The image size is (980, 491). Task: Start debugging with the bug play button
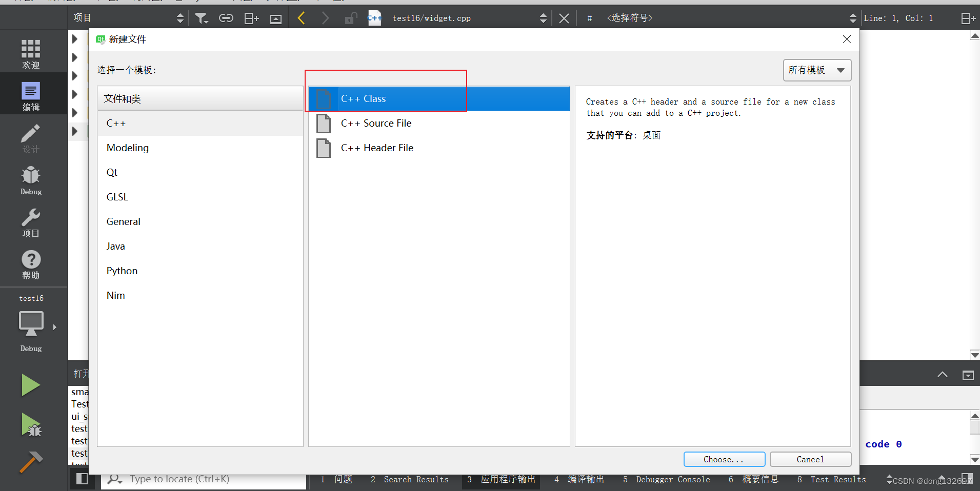(x=31, y=425)
